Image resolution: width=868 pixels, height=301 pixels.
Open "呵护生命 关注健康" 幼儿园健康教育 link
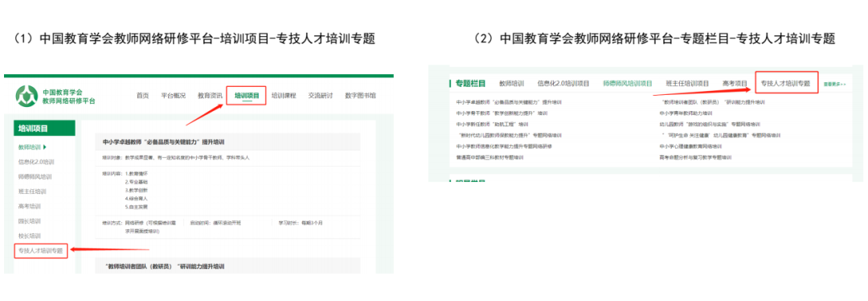click(x=720, y=135)
